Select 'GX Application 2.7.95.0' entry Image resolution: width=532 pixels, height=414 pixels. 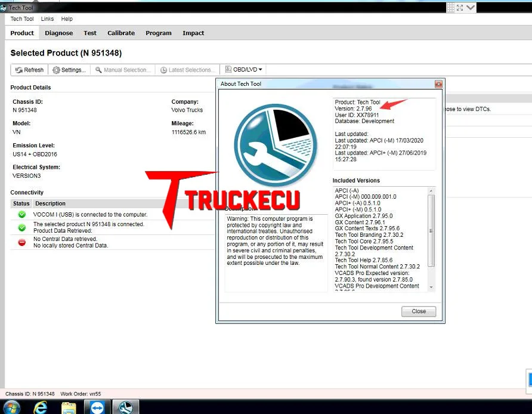coord(363,216)
